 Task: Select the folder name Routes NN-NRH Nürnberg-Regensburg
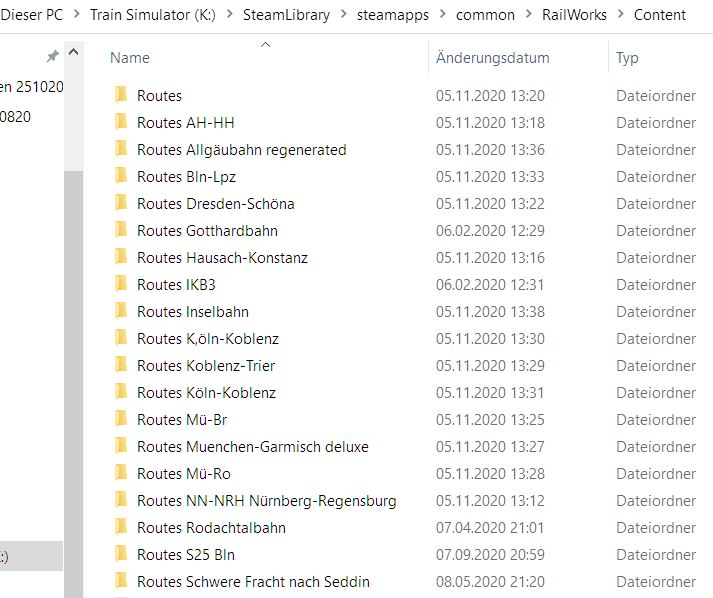coord(267,500)
